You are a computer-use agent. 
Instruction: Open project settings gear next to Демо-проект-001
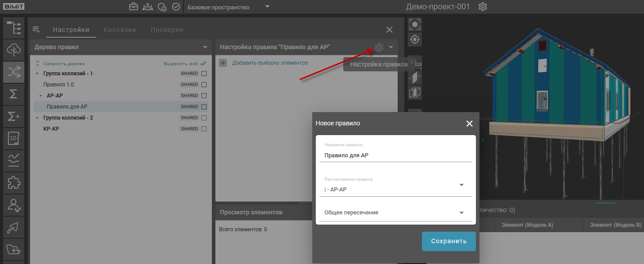(483, 7)
